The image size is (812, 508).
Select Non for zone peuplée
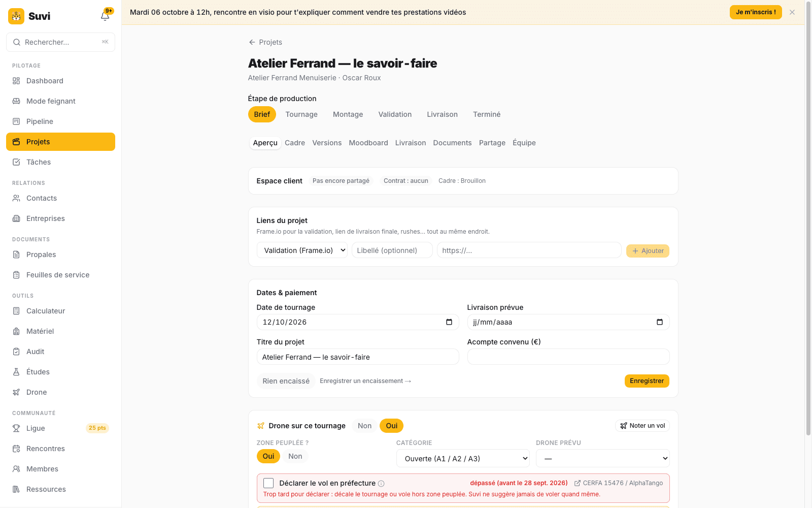tap(295, 456)
